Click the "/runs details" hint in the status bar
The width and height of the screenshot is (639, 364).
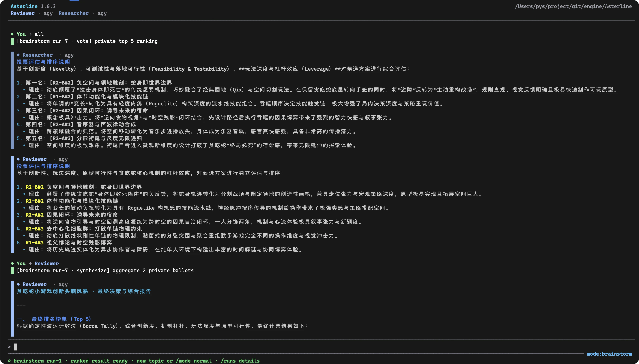click(240, 361)
